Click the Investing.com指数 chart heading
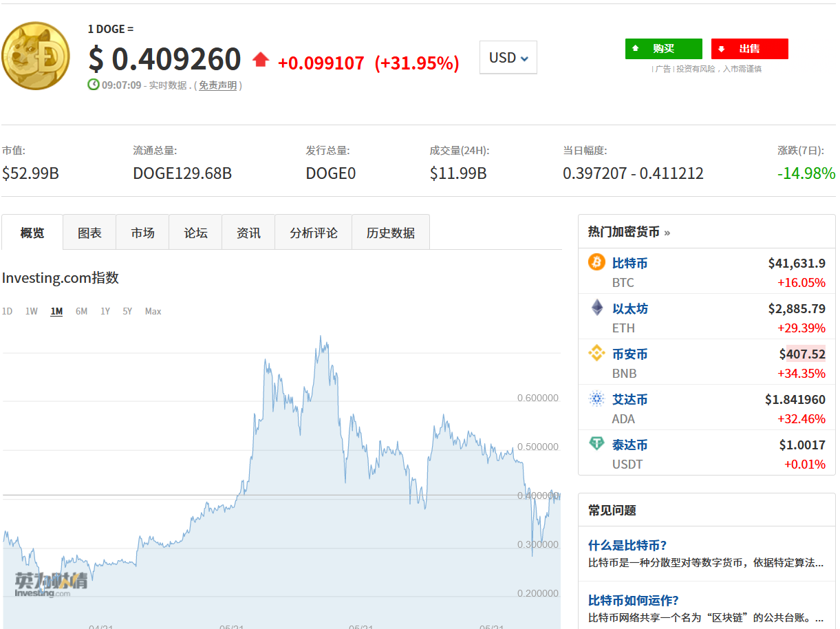This screenshot has width=840, height=629. [x=61, y=277]
